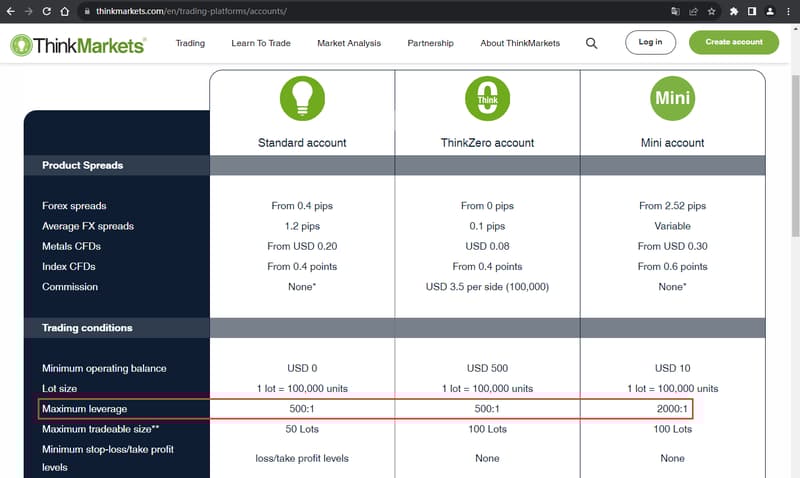Click the Lot size row label
The height and width of the screenshot is (478, 800).
tap(59, 388)
